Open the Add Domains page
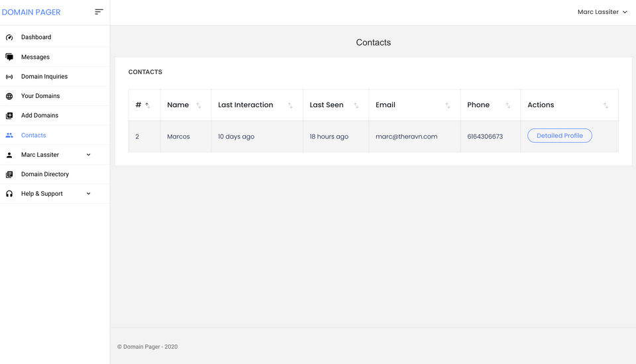This screenshot has width=636, height=364. click(55, 115)
